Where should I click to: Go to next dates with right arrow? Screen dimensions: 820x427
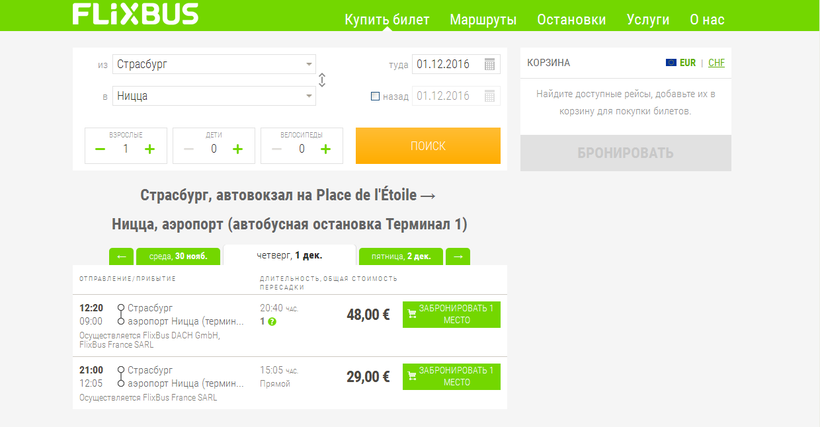[x=458, y=257]
